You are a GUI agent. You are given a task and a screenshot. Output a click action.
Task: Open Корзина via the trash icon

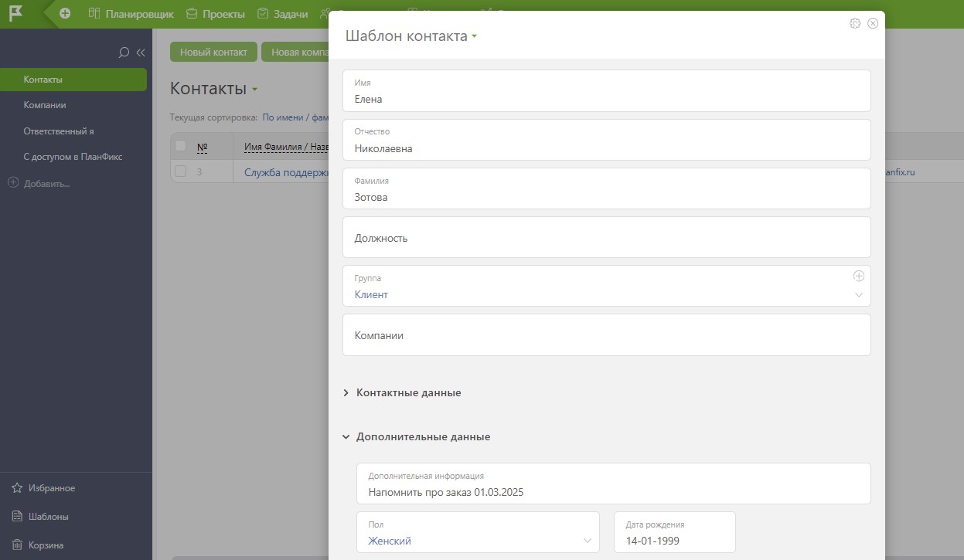(16, 545)
